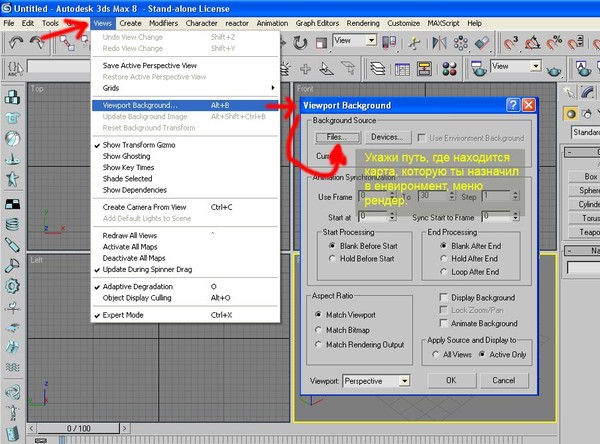Click the gear icon in left sidebar
600x444 pixels.
pyautogui.click(x=12, y=286)
